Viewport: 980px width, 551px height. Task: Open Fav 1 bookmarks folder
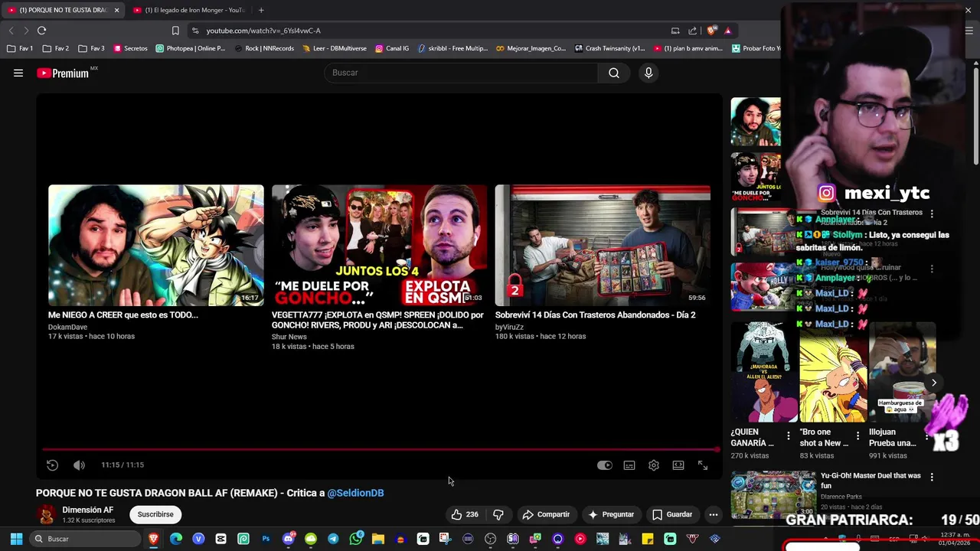click(20, 48)
